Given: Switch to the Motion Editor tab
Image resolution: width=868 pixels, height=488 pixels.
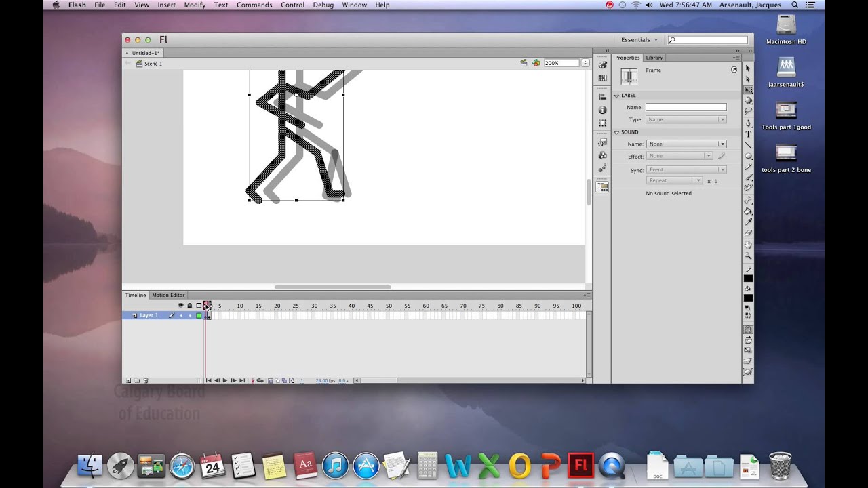Looking at the screenshot, I should pyautogui.click(x=168, y=296).
